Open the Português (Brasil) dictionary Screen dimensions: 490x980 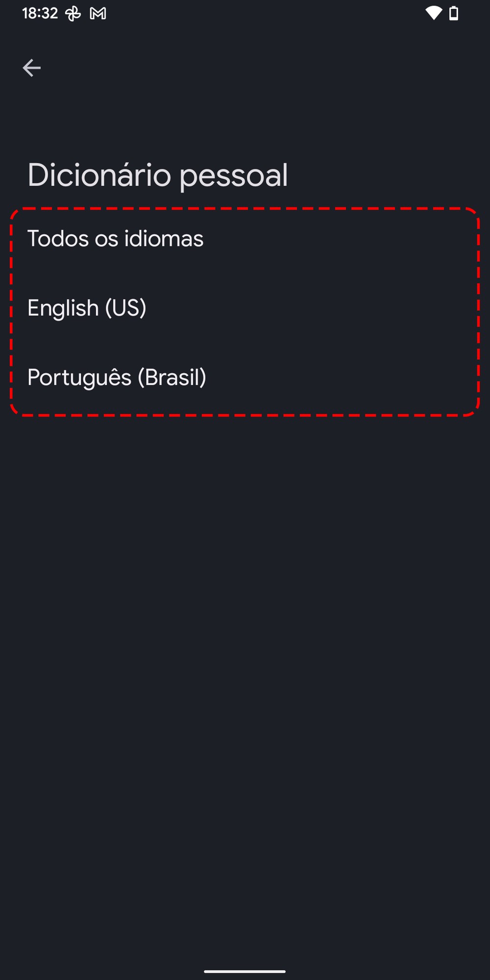click(117, 377)
